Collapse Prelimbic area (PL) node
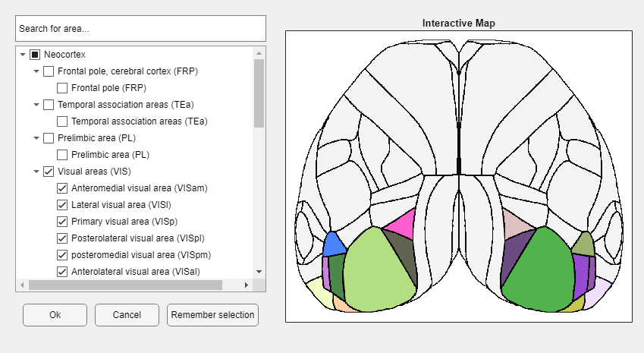This screenshot has width=644, height=353. click(36, 138)
